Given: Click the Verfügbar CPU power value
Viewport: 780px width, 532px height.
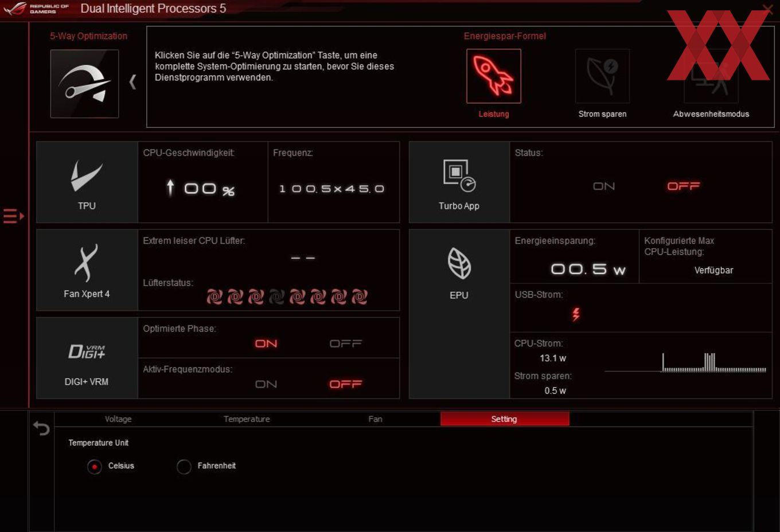Looking at the screenshot, I should tap(713, 270).
